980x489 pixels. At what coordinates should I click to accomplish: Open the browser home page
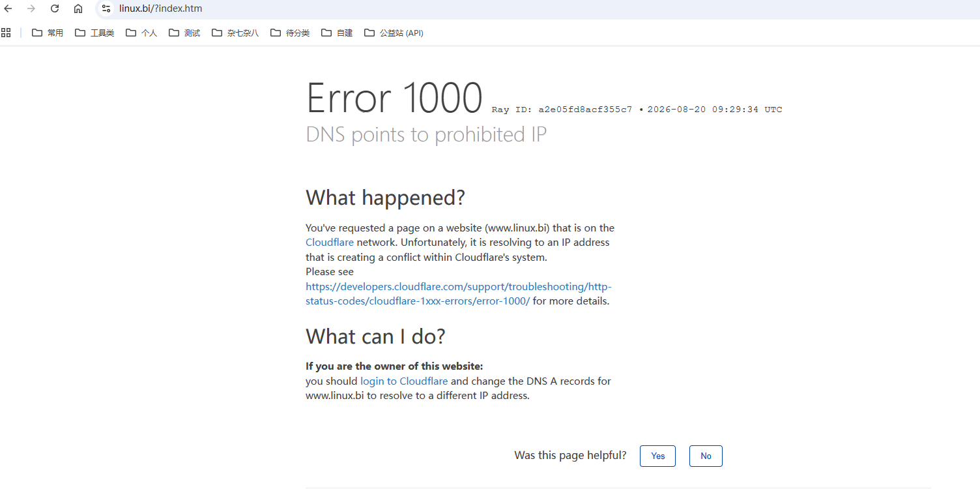coord(78,8)
